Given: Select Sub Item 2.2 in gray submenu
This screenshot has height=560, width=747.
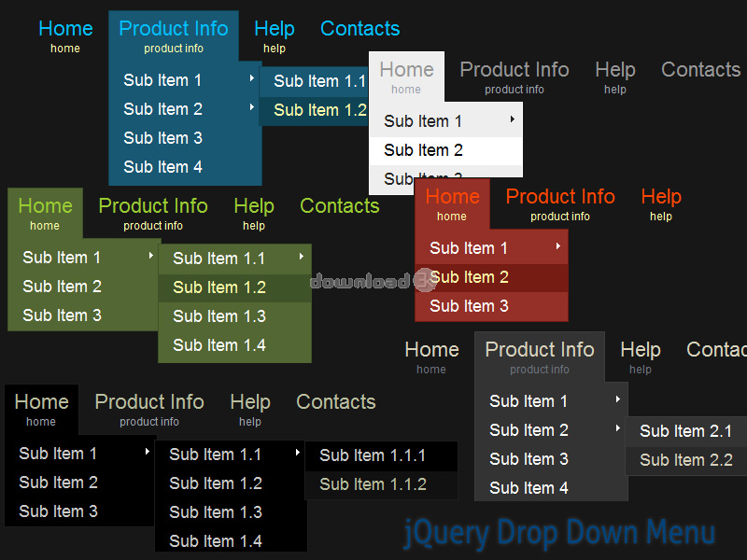Looking at the screenshot, I should click(x=686, y=460).
